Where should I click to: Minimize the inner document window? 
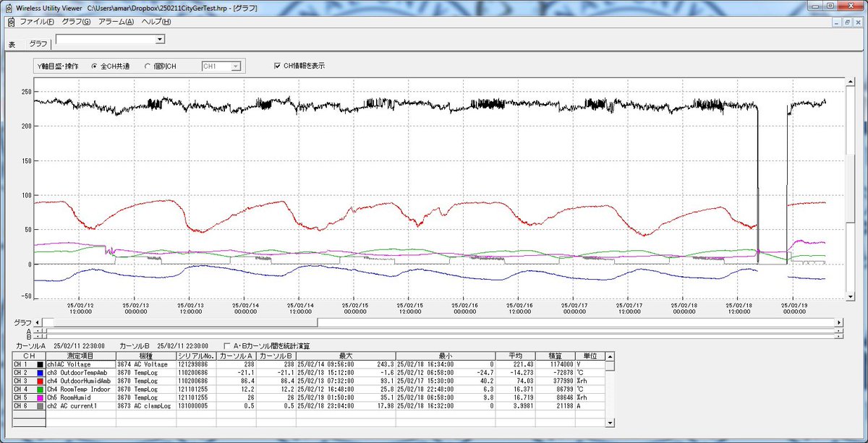coord(838,22)
